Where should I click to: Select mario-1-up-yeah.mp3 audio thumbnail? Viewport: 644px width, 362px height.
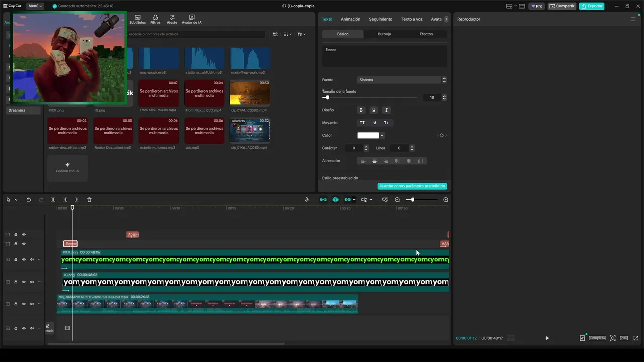(x=250, y=58)
